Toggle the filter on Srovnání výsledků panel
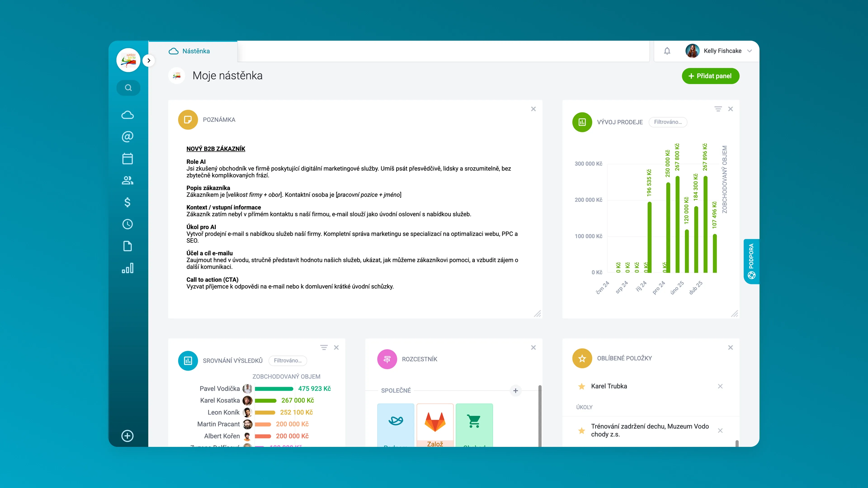Viewport: 868px width, 488px height. pyautogui.click(x=324, y=347)
